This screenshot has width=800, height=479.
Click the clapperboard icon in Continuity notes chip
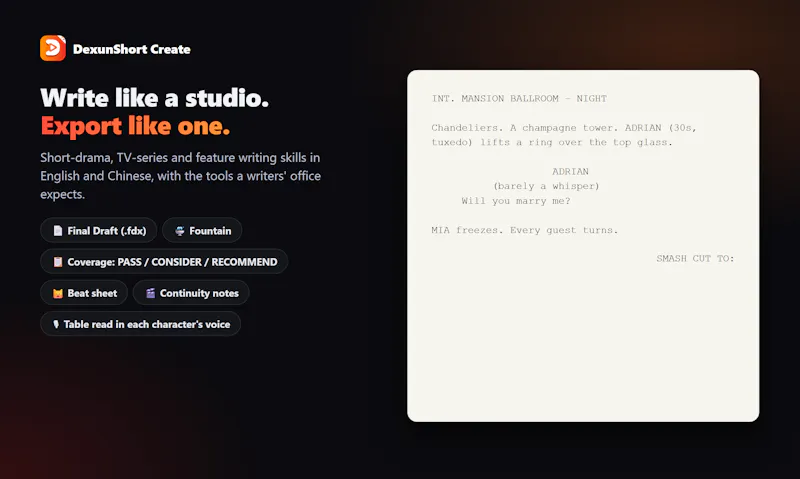(x=150, y=293)
